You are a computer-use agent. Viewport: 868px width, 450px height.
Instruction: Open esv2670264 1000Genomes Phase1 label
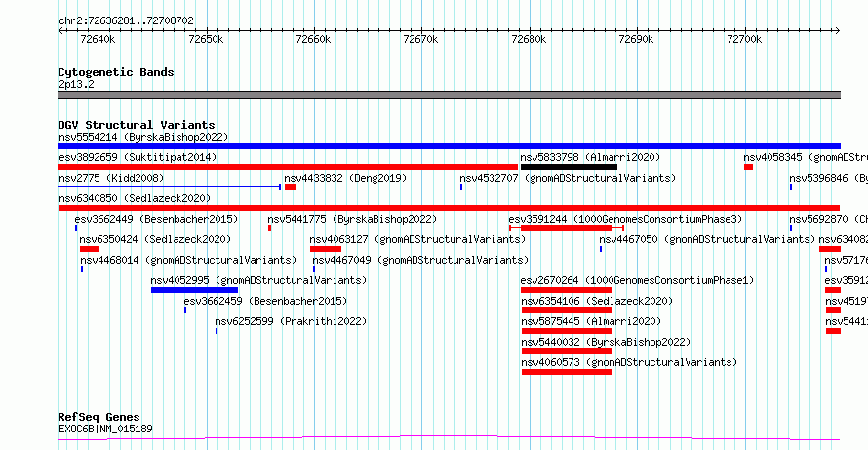click(637, 280)
